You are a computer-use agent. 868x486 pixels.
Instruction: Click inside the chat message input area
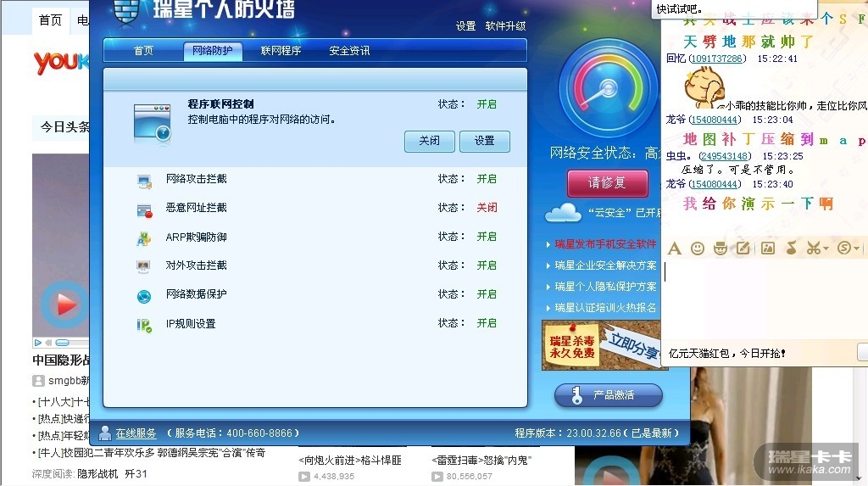tap(764, 299)
